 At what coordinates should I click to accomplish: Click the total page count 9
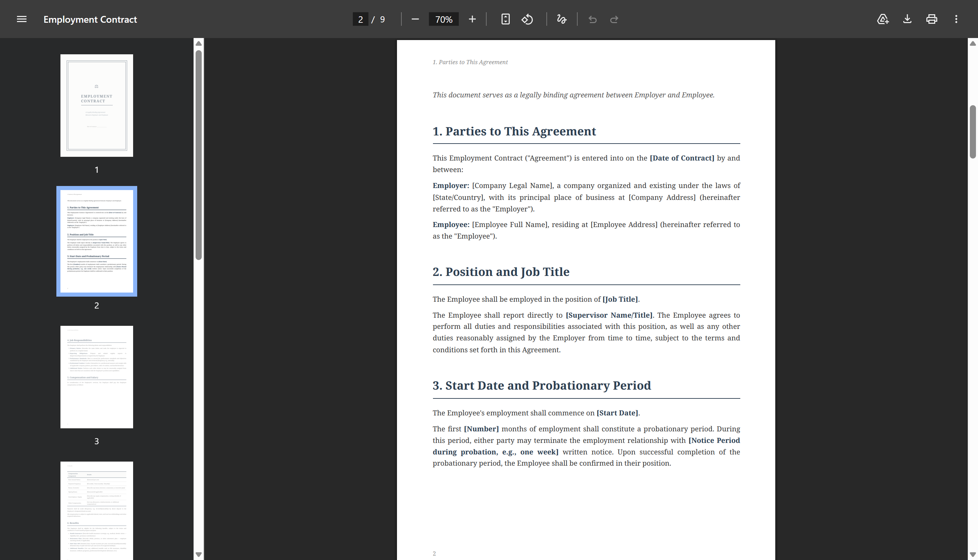tap(382, 20)
